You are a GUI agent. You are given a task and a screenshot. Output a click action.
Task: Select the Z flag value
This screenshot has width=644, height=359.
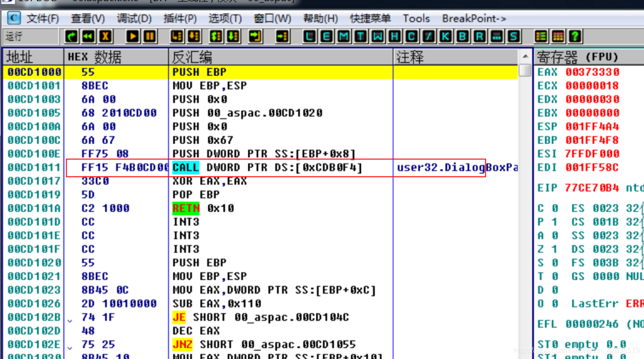[555, 249]
